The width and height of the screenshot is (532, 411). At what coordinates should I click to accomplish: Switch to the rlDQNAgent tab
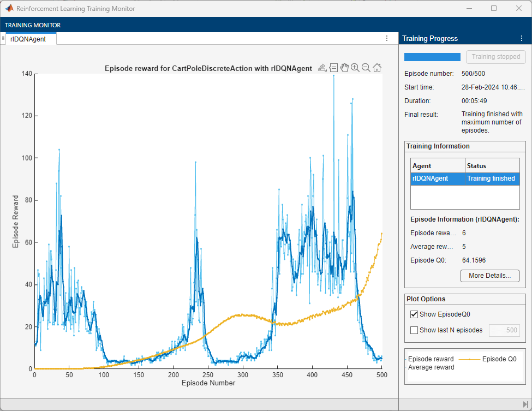point(28,39)
